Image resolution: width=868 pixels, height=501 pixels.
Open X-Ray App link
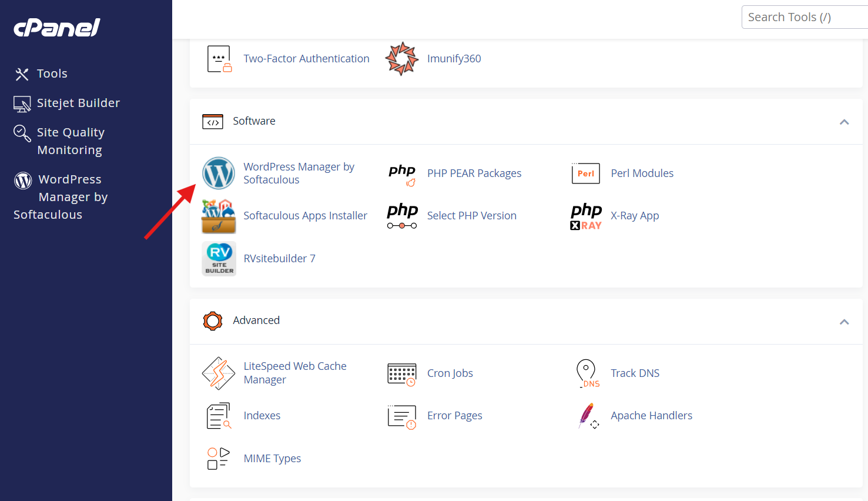[635, 216]
